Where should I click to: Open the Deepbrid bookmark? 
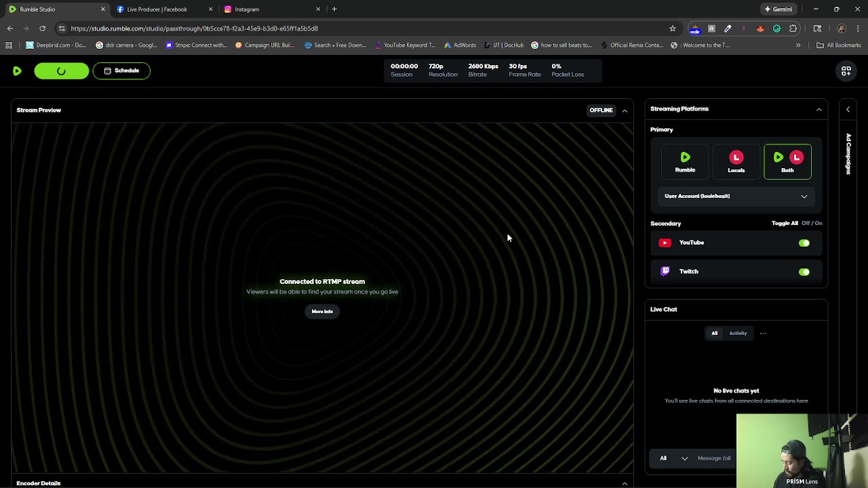pos(56,45)
